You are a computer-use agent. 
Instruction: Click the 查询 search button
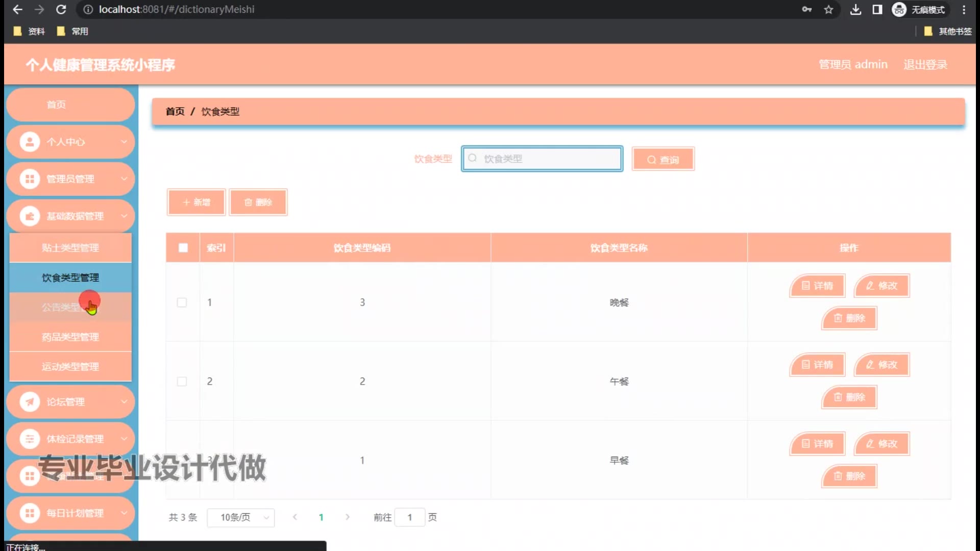tap(663, 160)
